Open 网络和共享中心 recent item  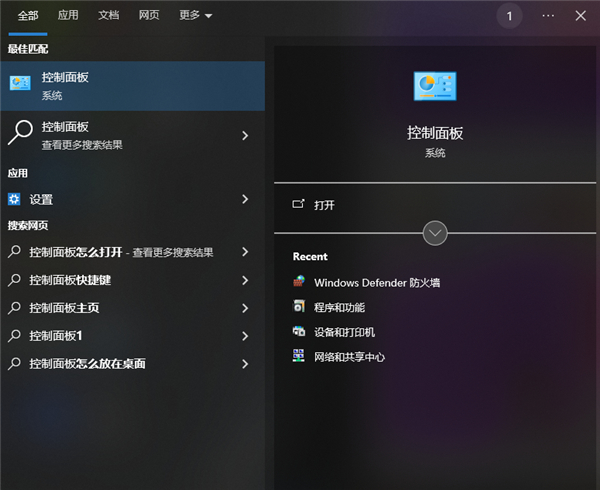[349, 357]
